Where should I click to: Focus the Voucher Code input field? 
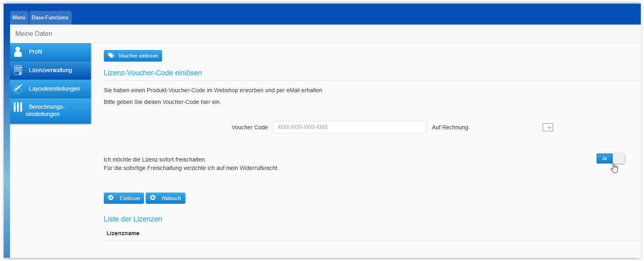pos(349,127)
